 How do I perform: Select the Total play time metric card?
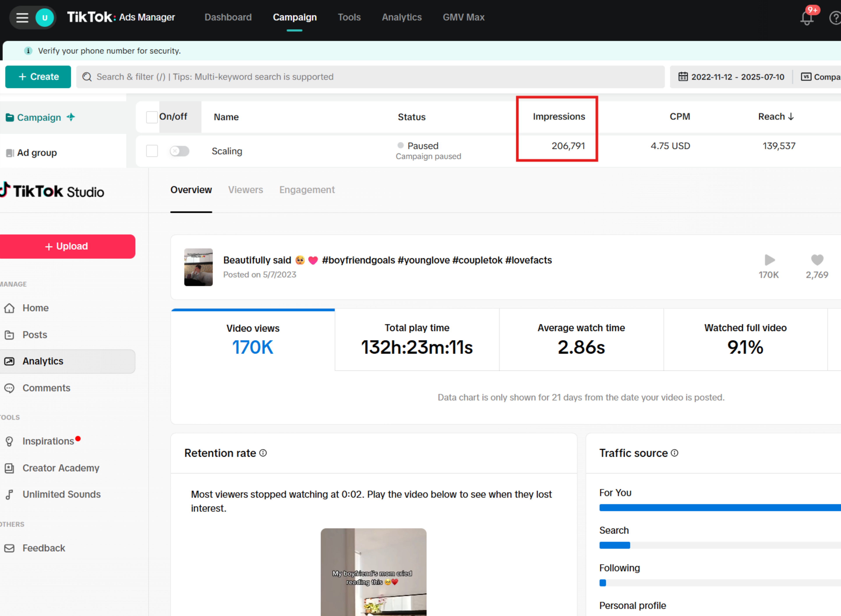point(417,340)
